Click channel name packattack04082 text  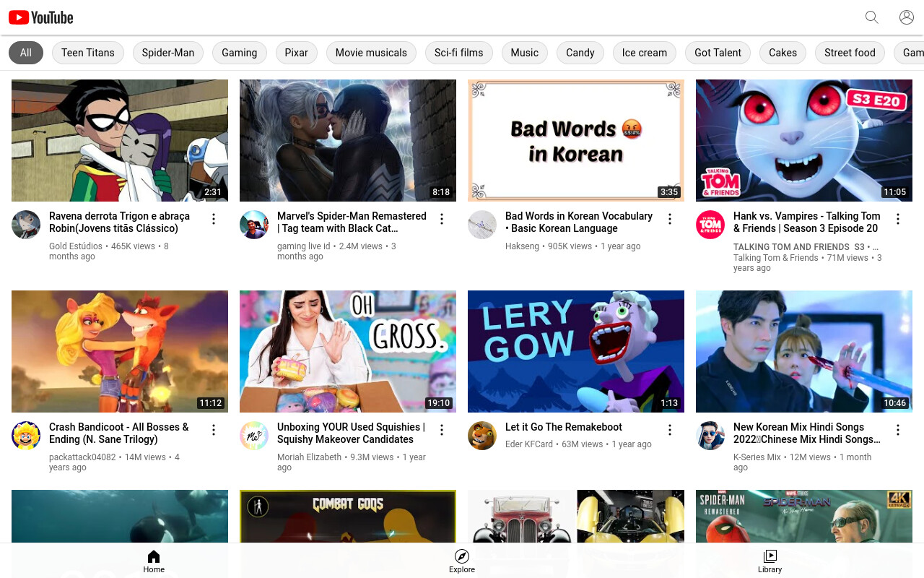coord(82,457)
